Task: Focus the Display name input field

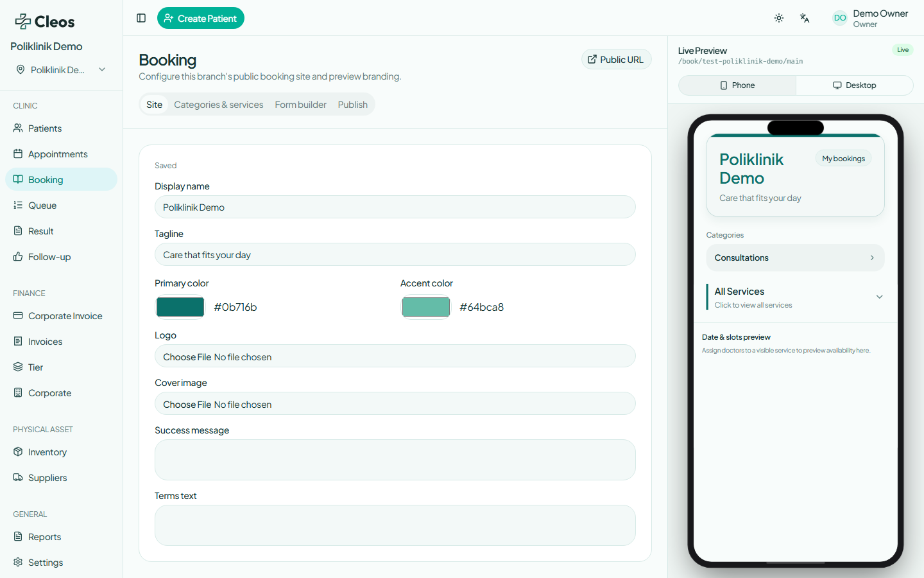Action: [395, 207]
